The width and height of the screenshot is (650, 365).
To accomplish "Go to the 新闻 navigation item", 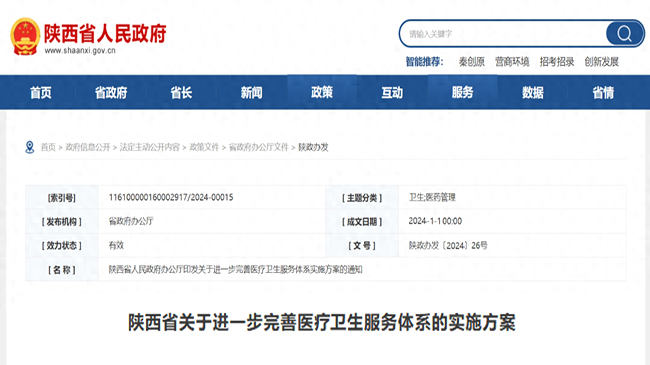I will (252, 92).
